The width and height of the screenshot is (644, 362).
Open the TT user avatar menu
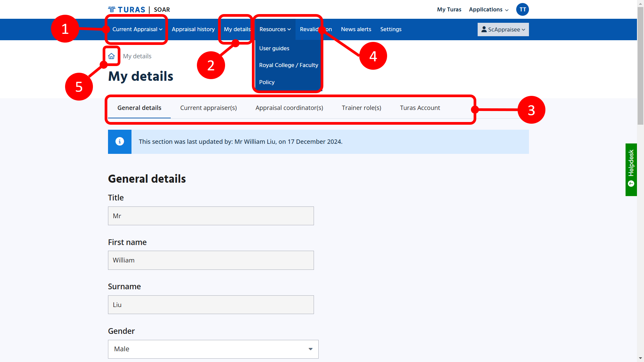(x=522, y=9)
